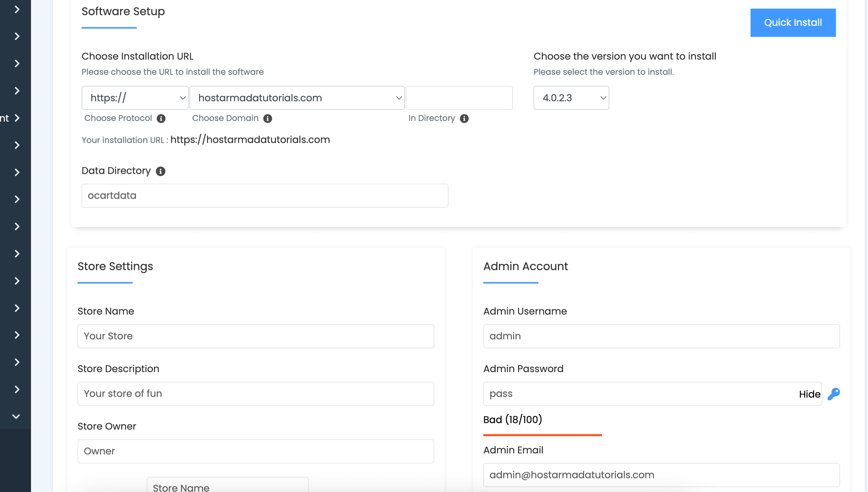Click the Data Directory info icon
The height and width of the screenshot is (492, 868).
coord(161,171)
